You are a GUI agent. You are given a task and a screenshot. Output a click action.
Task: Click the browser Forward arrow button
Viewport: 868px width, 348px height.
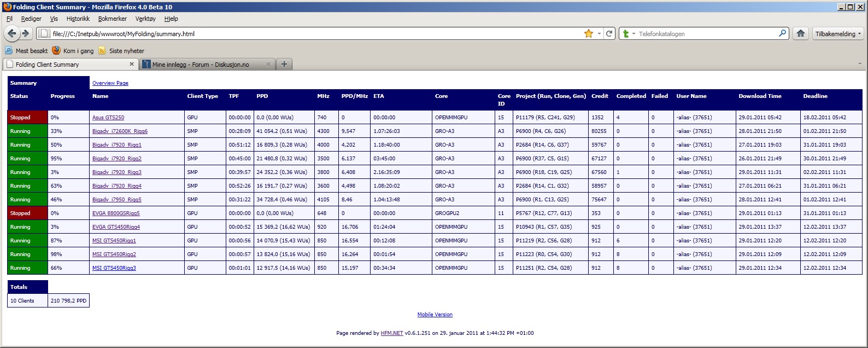click(25, 33)
